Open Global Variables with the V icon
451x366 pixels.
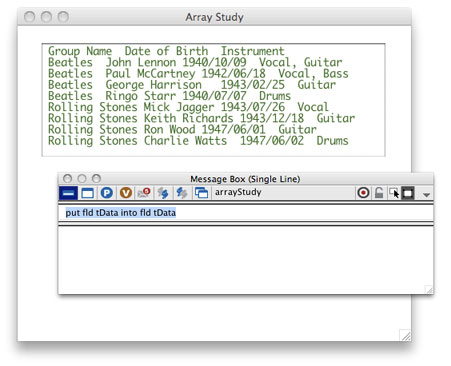[126, 193]
